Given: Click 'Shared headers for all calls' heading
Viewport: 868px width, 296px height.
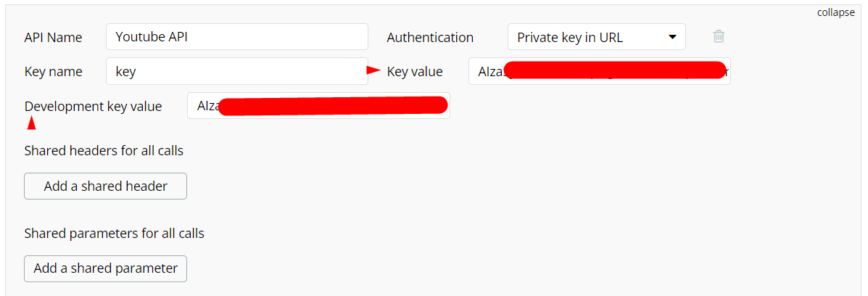Looking at the screenshot, I should [104, 151].
